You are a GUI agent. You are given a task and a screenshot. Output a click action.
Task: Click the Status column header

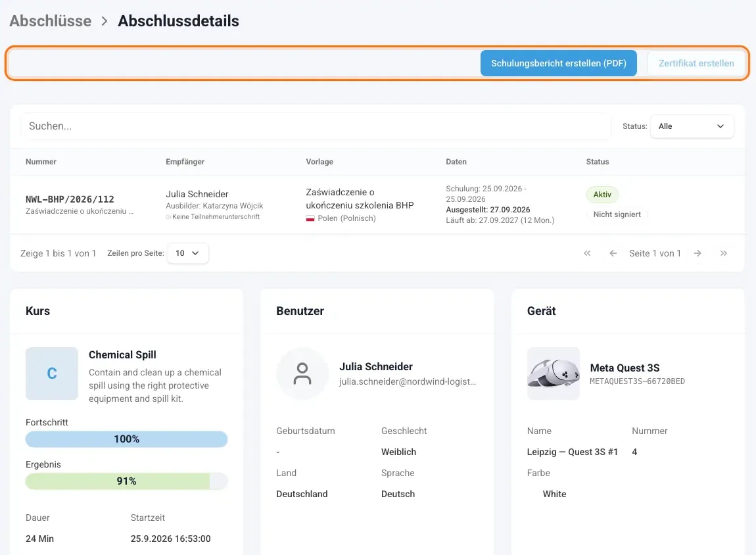pos(598,162)
